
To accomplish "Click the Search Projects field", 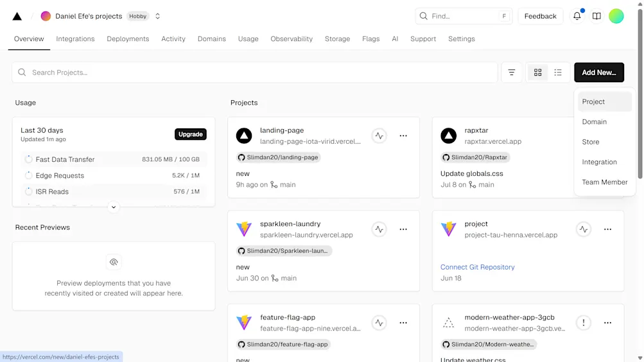I will 255,73.
